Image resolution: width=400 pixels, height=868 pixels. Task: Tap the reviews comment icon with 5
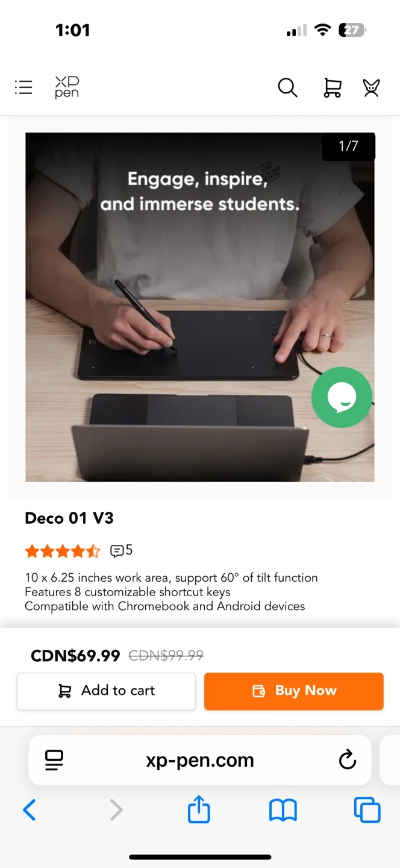pos(121,550)
